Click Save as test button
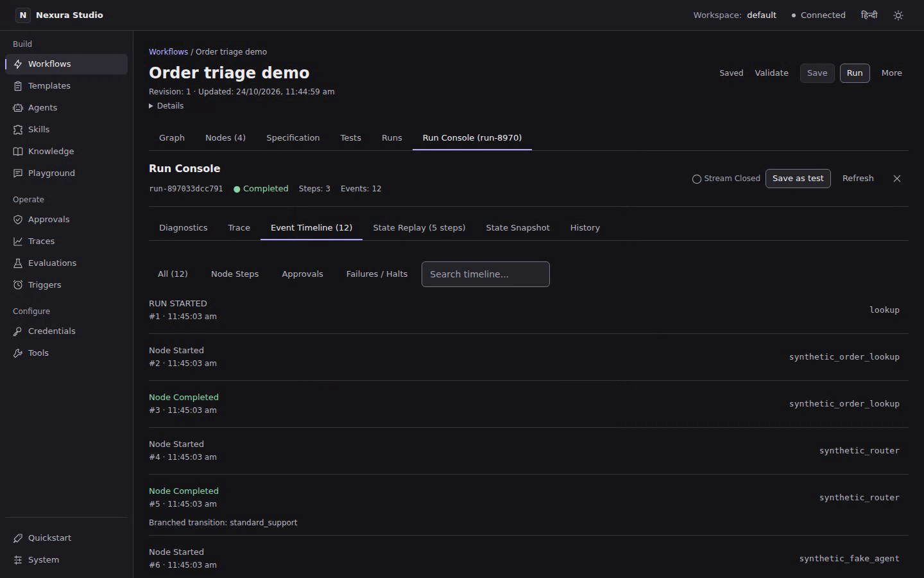This screenshot has height=578, width=924. coord(798,179)
